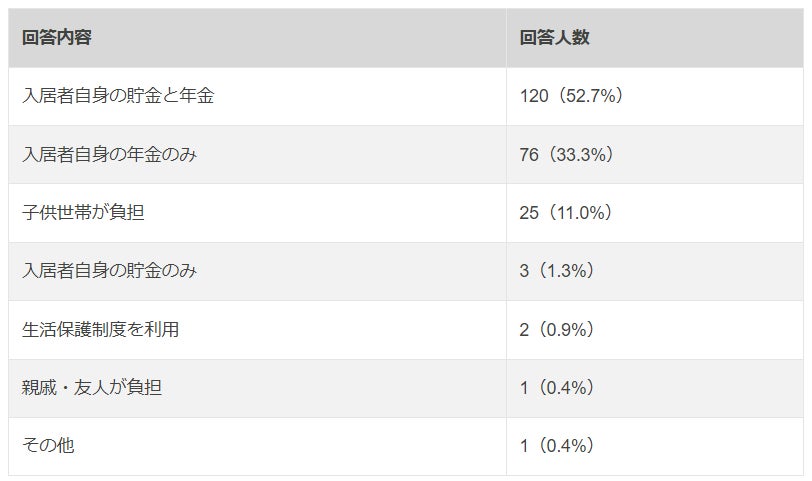812x481 pixels.
Task: Click the 11.0% percentage text
Action: (580, 212)
